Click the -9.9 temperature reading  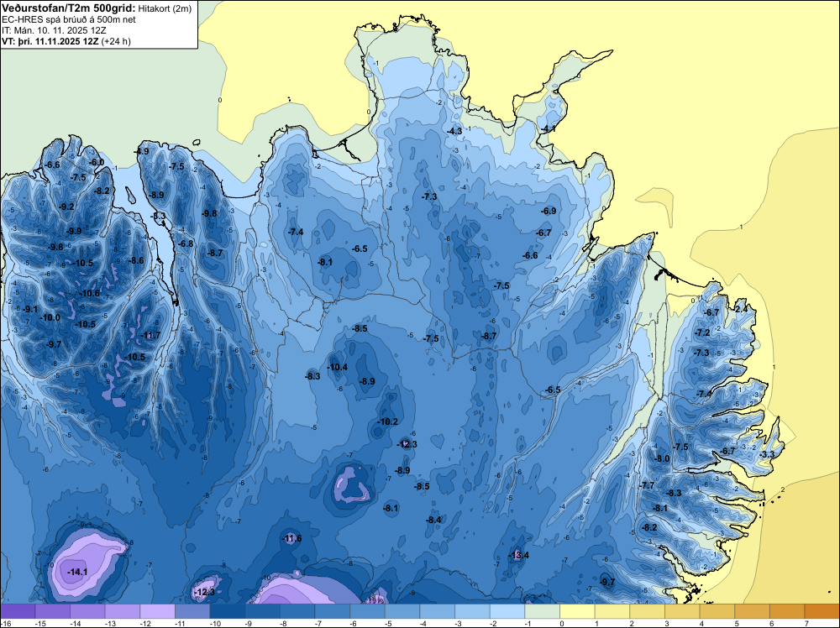click(x=74, y=231)
